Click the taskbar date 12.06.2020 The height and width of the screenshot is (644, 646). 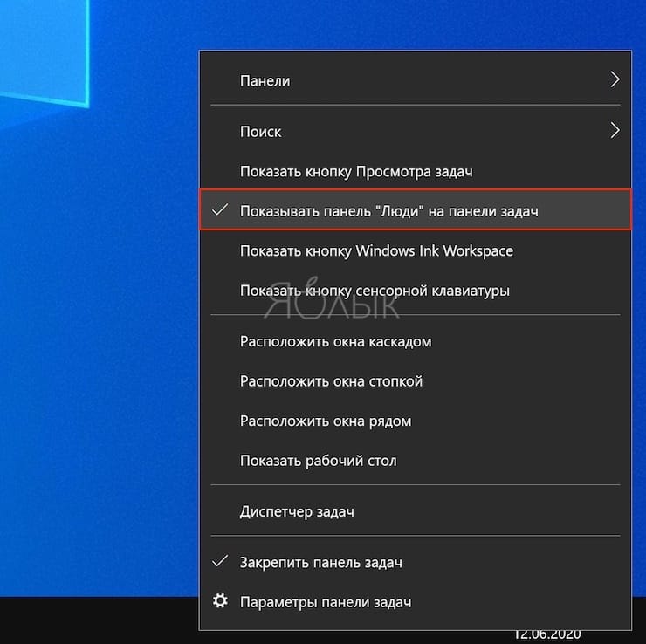(x=547, y=634)
